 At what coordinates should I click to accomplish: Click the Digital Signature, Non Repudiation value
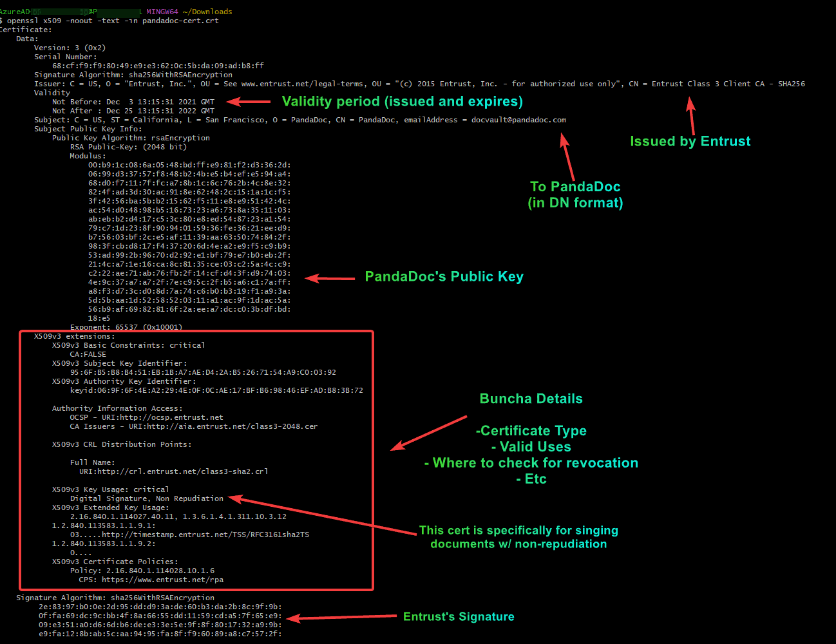point(147,498)
